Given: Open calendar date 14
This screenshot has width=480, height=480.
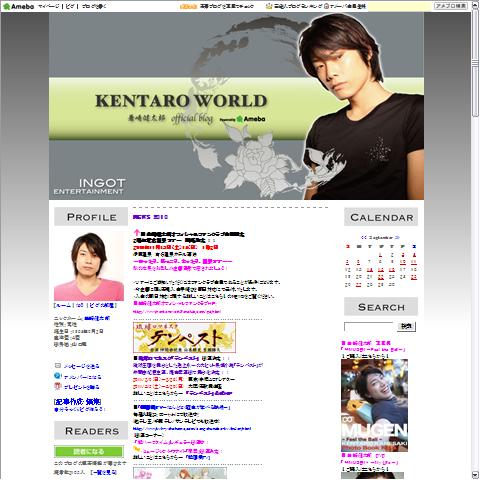Looking at the screenshot, I should point(370,270).
